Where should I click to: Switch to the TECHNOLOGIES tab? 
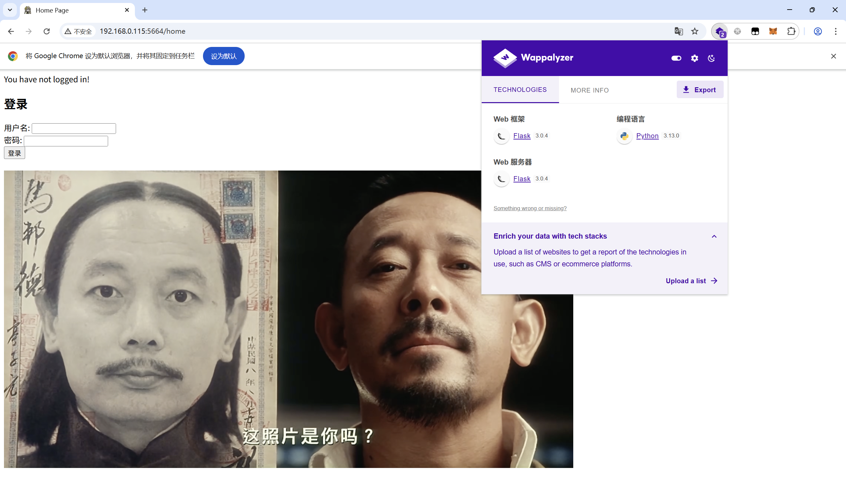point(520,90)
